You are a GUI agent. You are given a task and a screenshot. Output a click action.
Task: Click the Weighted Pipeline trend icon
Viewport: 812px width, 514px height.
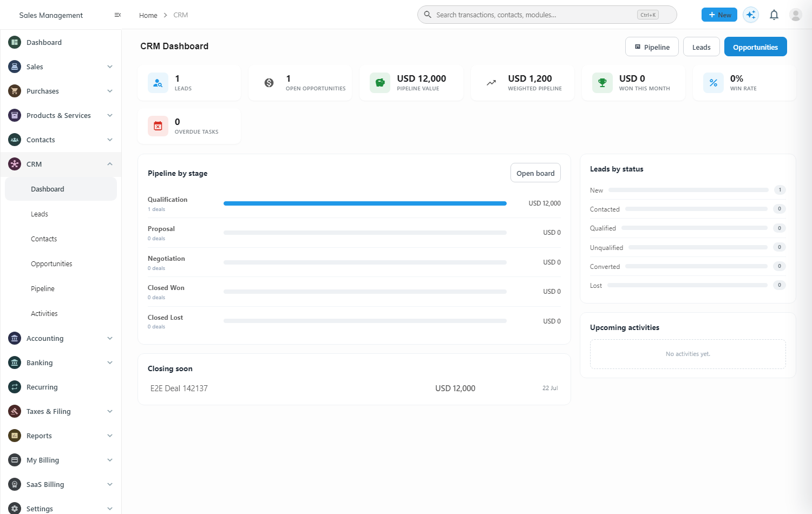click(x=491, y=83)
